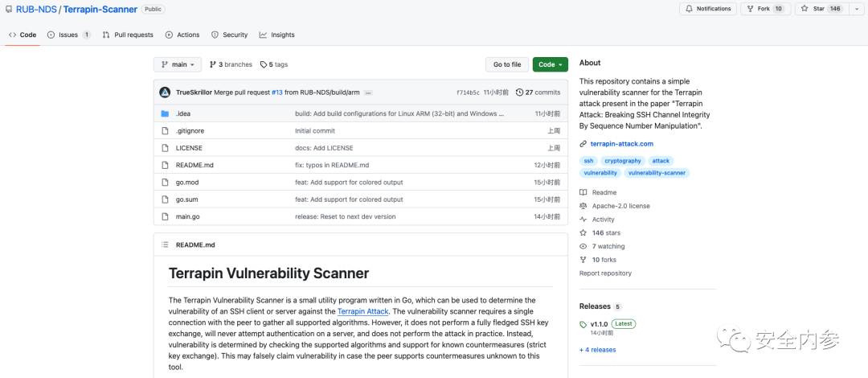
Task: Open the main branch selector dropdown
Action: (x=178, y=64)
